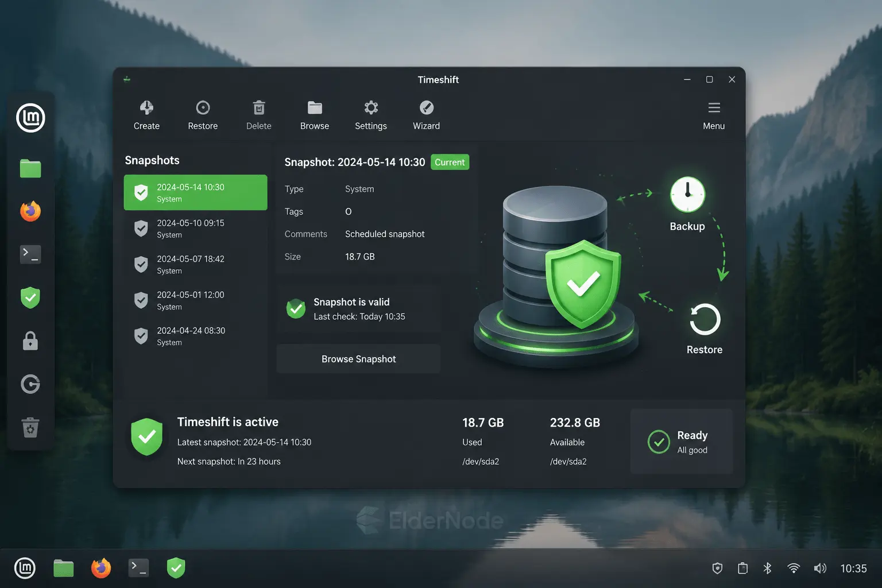Click Latest snapshot: 2024-05-14 10:30 text
The height and width of the screenshot is (588, 882).
click(x=244, y=442)
